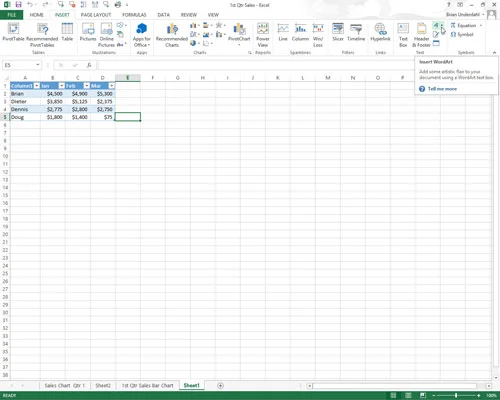Screen dimensions: 500x400
Task: Select cell showing $5,125
Action: [x=78, y=101]
